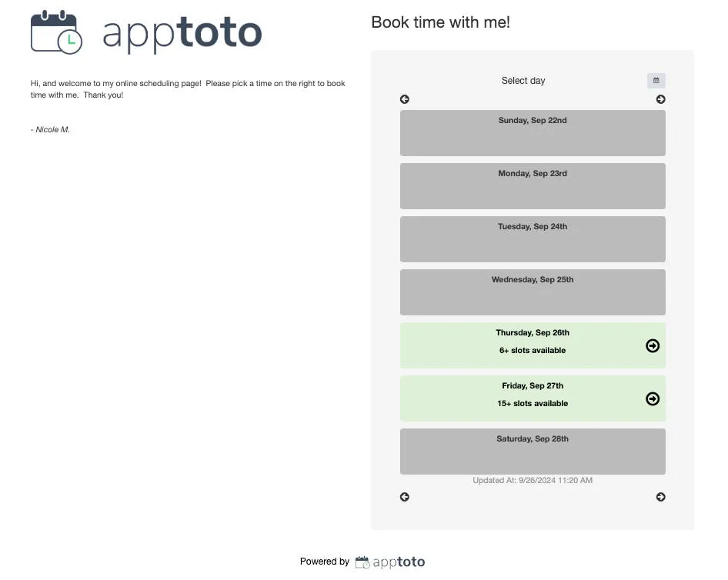
Task: Open Friday's slots via its circular arrow icon
Action: (x=653, y=398)
